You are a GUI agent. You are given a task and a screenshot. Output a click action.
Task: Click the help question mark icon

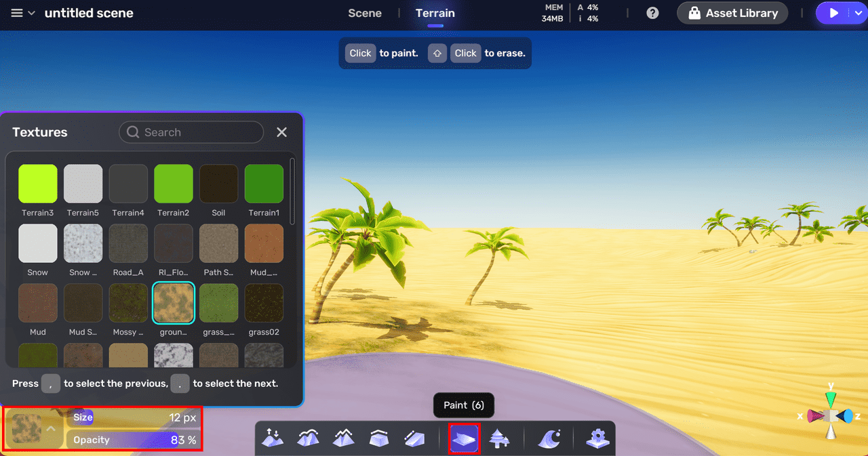pos(652,13)
